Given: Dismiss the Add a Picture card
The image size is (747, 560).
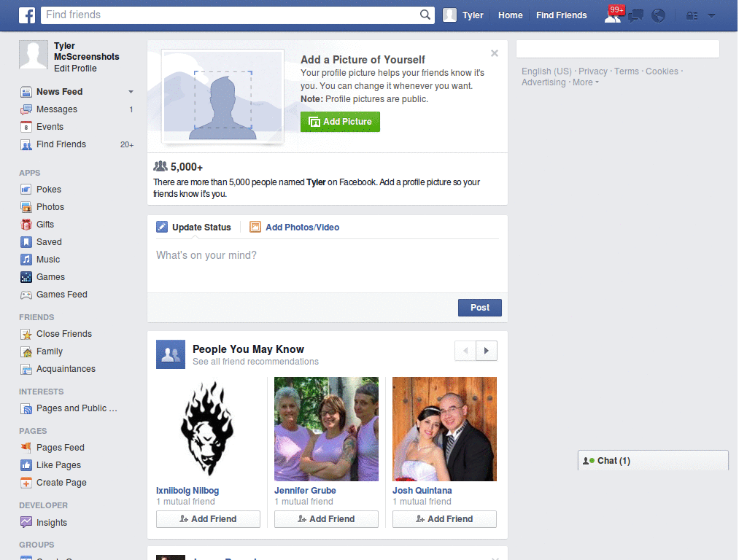Looking at the screenshot, I should [x=495, y=53].
